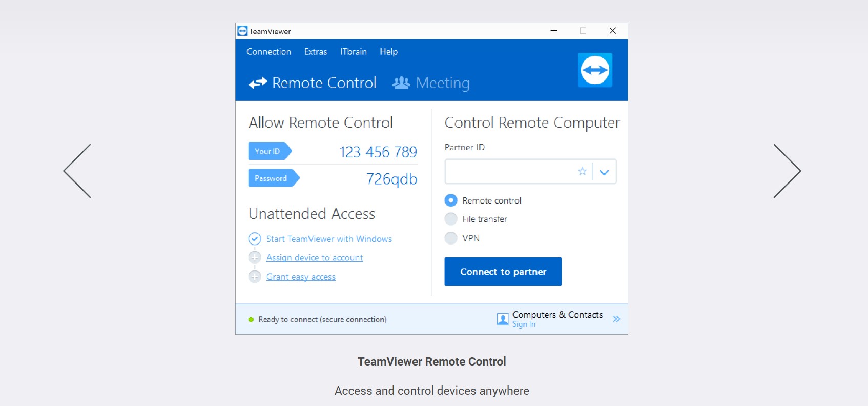868x406 pixels.
Task: Click plus icon beside Grant easy access
Action: tap(255, 277)
